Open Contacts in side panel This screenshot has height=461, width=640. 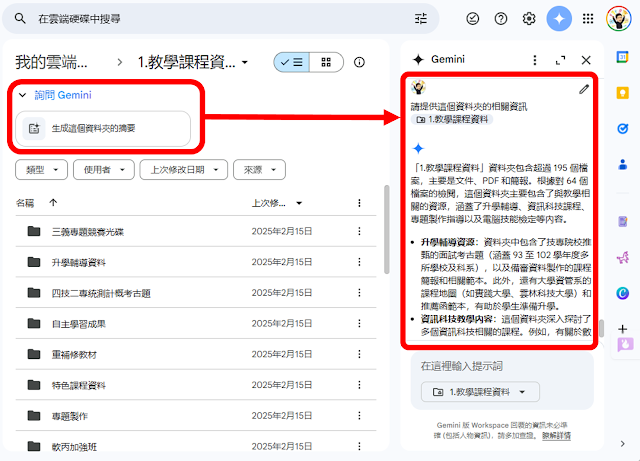pyautogui.click(x=622, y=165)
